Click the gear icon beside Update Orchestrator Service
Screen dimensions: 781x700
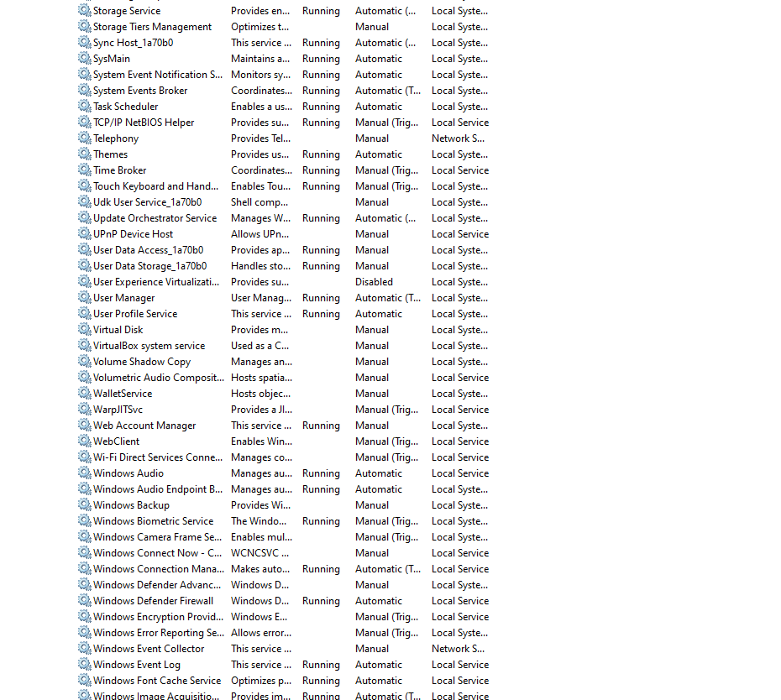[85, 217]
